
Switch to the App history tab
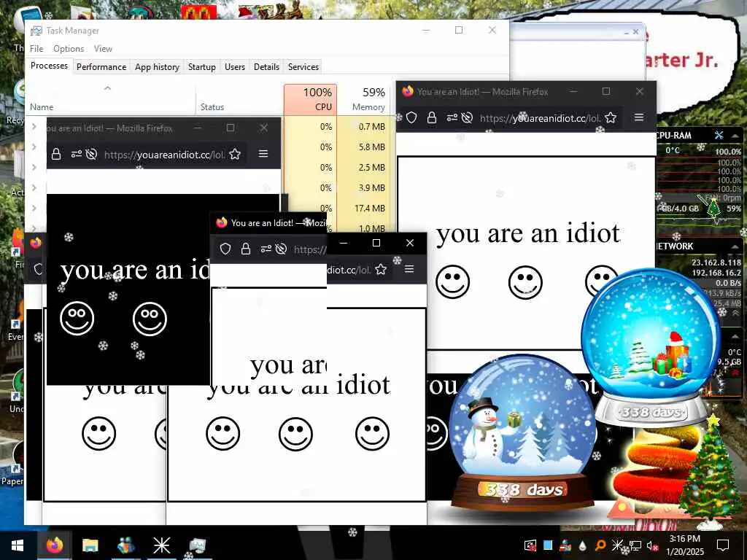click(157, 67)
